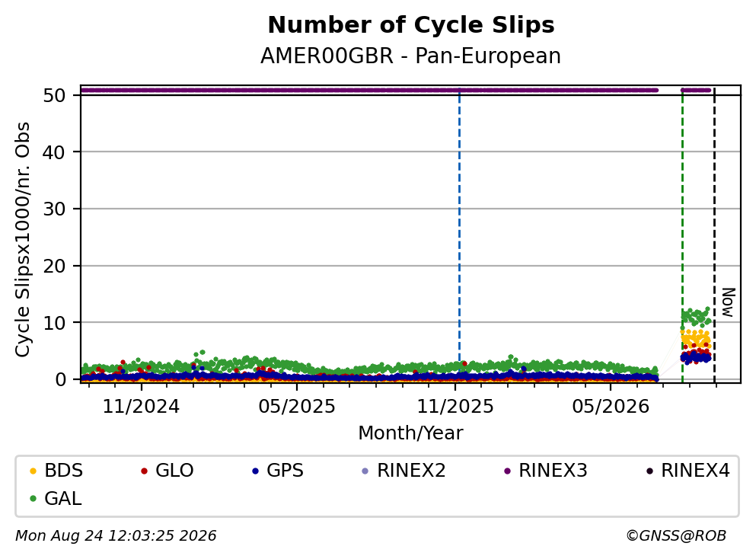Click the ©GNSS@ROB credit text
This screenshot has width=756, height=559.
(x=676, y=536)
